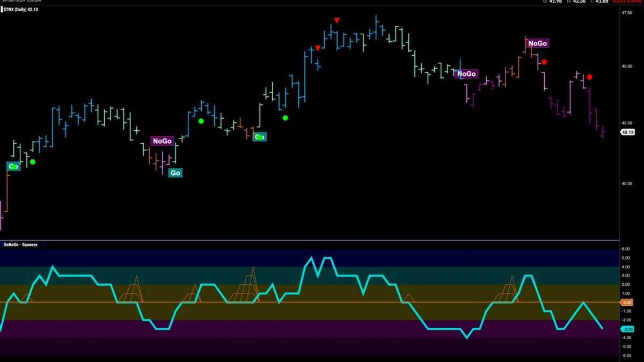Click the orange 0.00 oscillator value tag
The image size is (644, 362).
click(x=627, y=302)
